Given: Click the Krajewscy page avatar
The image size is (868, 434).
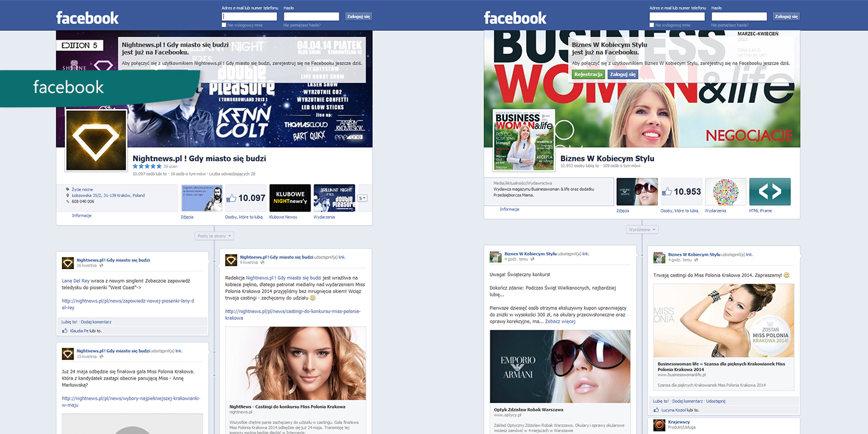Looking at the screenshot, I should (x=658, y=425).
